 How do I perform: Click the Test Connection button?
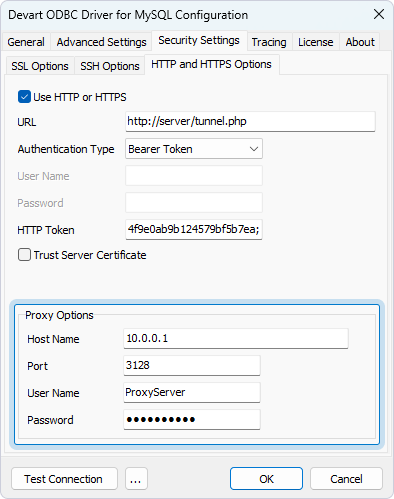64,479
